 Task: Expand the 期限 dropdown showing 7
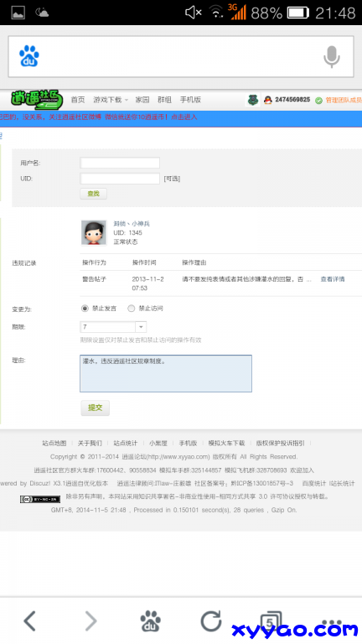[x=141, y=327]
